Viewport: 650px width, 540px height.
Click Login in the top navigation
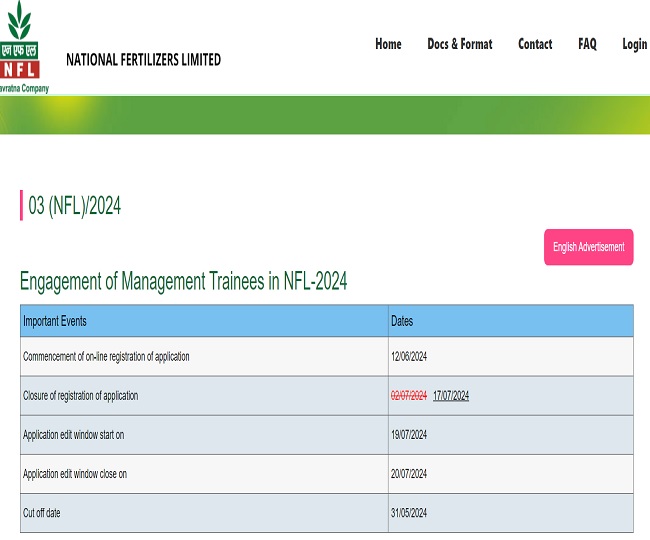(x=634, y=44)
